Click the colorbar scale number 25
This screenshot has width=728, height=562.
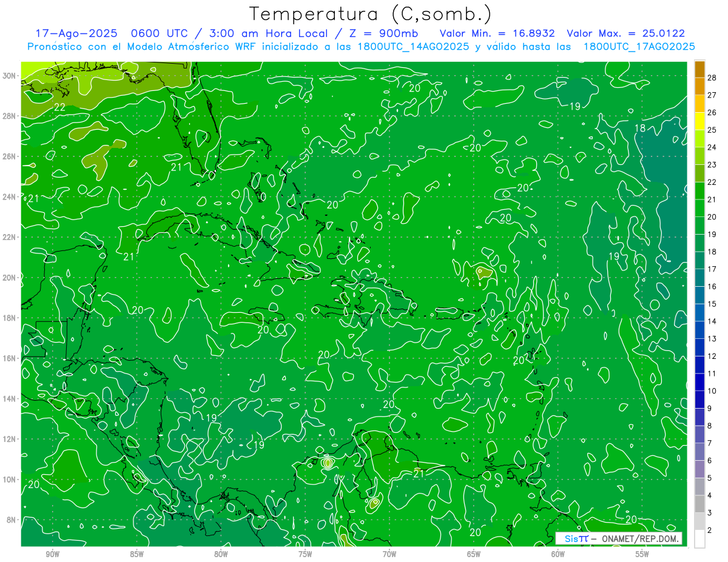[x=712, y=130]
